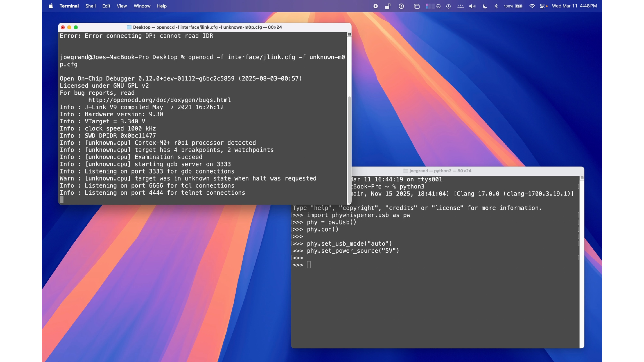
Task: Click the openocd window folder proxy icon
Action: (x=129, y=27)
